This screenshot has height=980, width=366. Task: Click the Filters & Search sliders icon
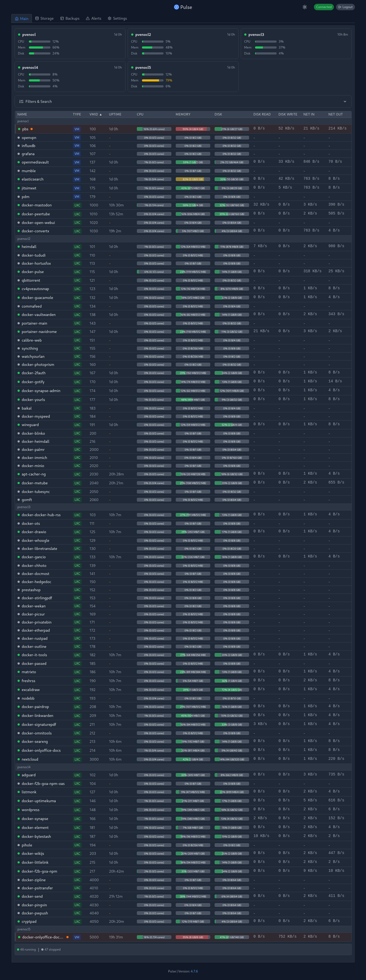(21, 101)
